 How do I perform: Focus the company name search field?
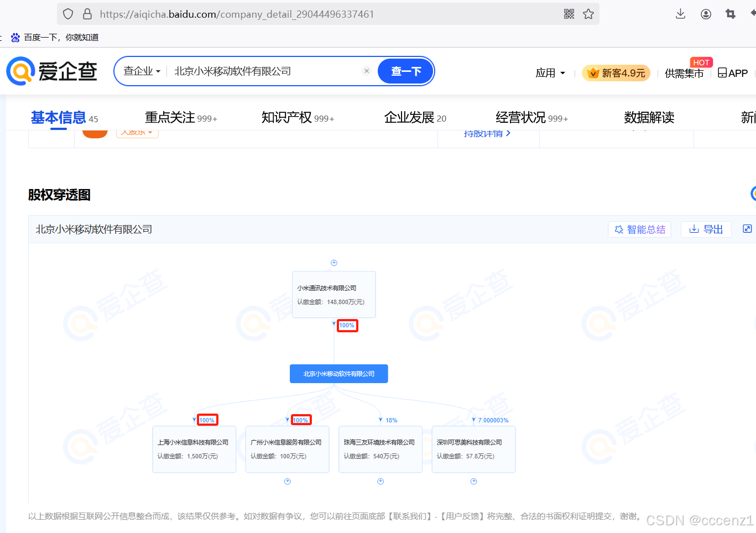click(265, 71)
